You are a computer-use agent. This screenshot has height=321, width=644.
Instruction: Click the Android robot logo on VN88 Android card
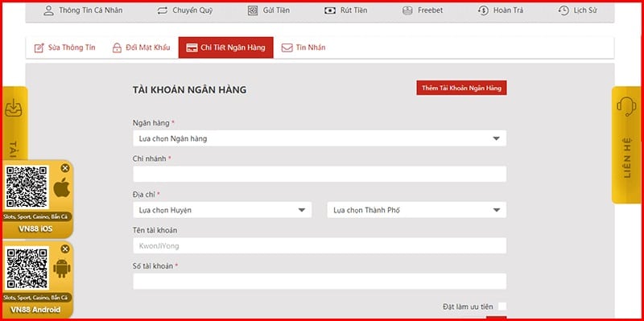pyautogui.click(x=62, y=269)
